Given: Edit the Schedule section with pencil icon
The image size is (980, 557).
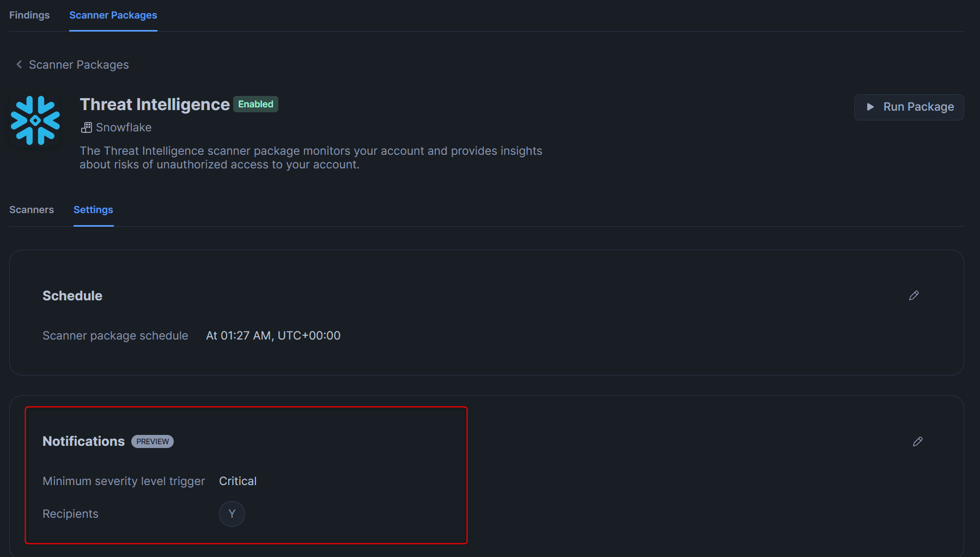Looking at the screenshot, I should (x=914, y=295).
